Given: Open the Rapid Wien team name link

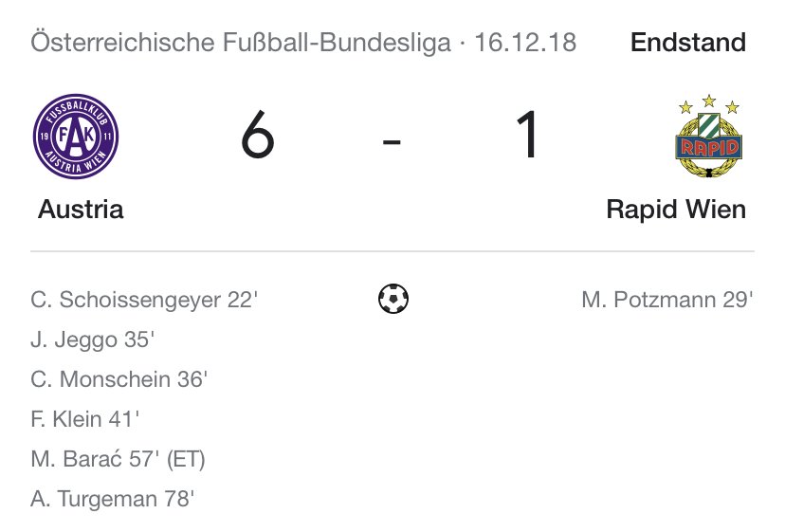Looking at the screenshot, I should click(x=676, y=209).
